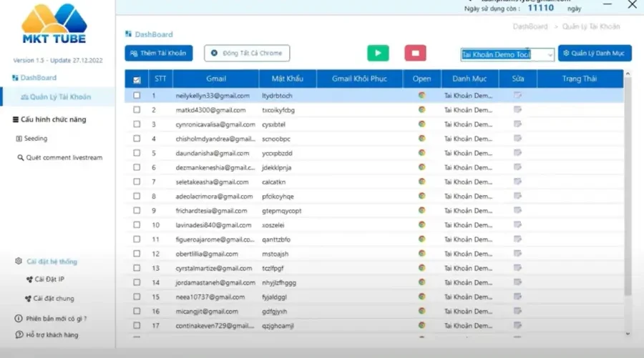This screenshot has width=644, height=358.
Task: Open Hỗ trợ khách hàng link
Action: click(x=47, y=334)
